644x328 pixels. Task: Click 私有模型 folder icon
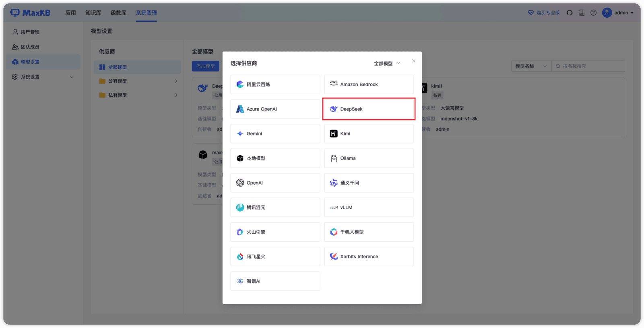tap(102, 95)
